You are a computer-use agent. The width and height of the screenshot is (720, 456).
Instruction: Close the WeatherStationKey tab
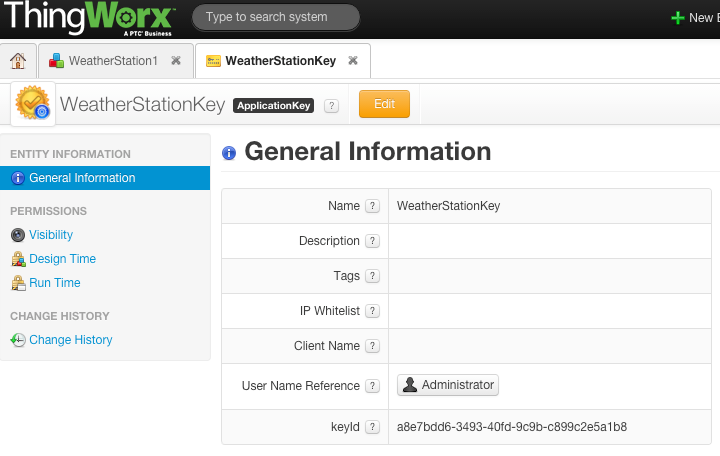coord(353,61)
